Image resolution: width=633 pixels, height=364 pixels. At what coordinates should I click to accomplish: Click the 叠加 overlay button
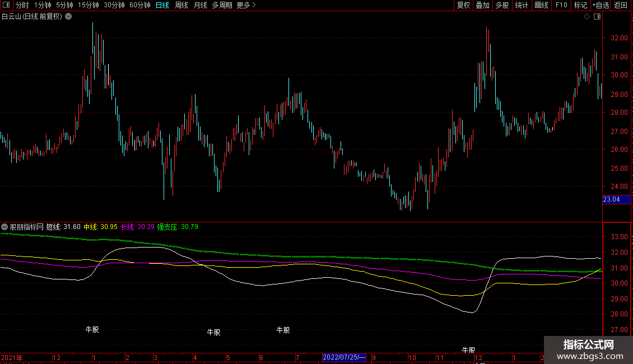(482, 5)
